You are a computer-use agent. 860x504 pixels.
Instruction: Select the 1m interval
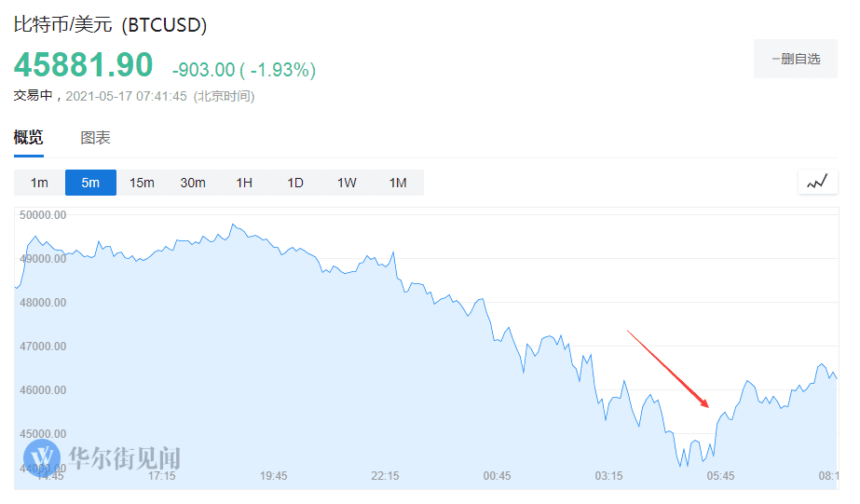pos(39,183)
